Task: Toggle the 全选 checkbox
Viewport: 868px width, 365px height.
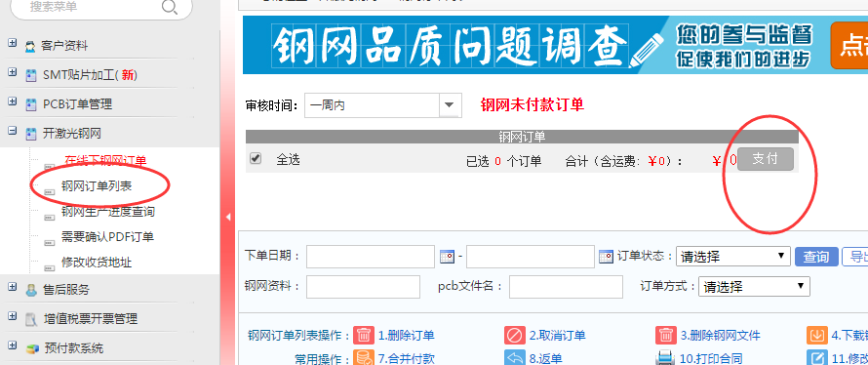Action: pyautogui.click(x=256, y=158)
